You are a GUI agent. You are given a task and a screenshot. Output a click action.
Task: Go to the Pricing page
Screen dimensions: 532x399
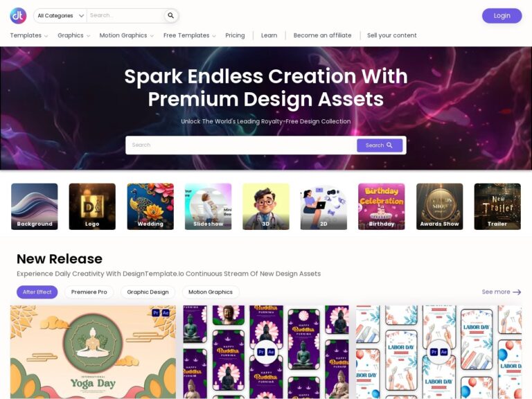235,35
